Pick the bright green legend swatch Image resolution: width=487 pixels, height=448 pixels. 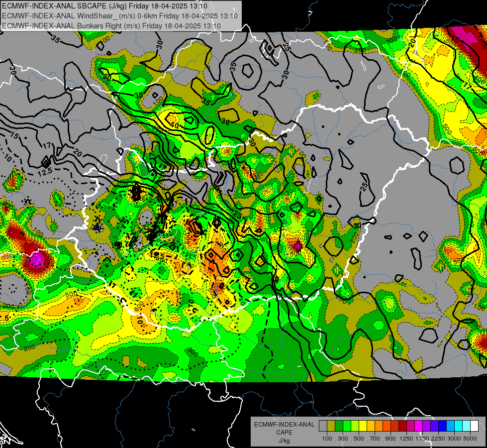347,426
